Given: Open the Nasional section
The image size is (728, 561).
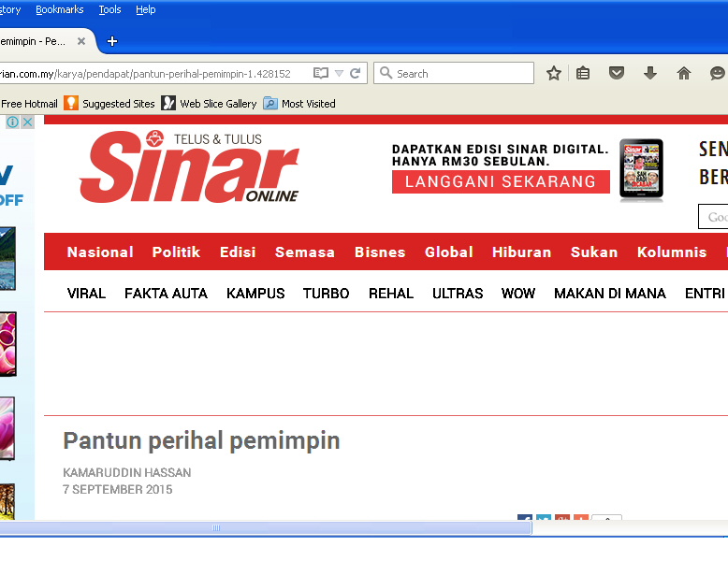Looking at the screenshot, I should (x=100, y=252).
